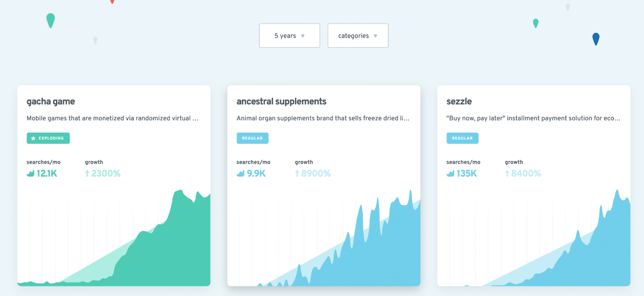Click the star in the EXPLODING badge

pyautogui.click(x=33, y=138)
